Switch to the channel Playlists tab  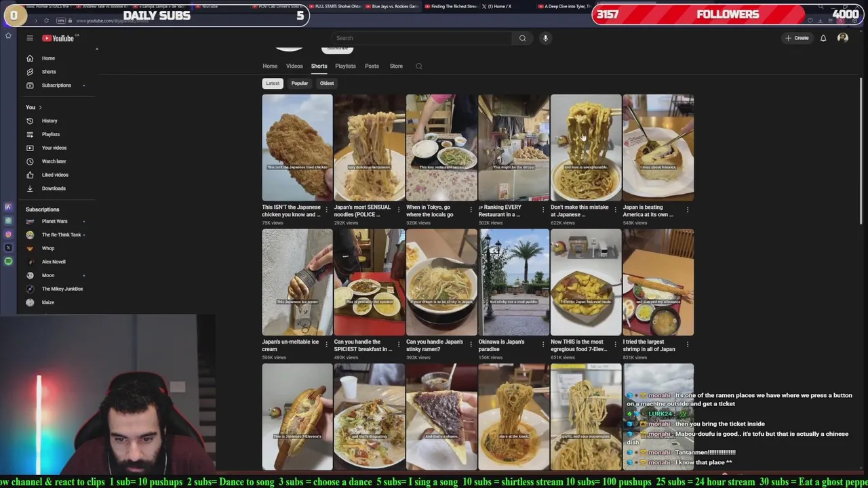(x=345, y=66)
